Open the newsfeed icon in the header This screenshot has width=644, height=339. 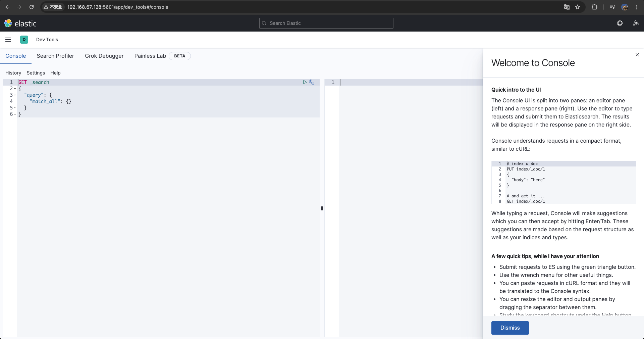(x=636, y=23)
